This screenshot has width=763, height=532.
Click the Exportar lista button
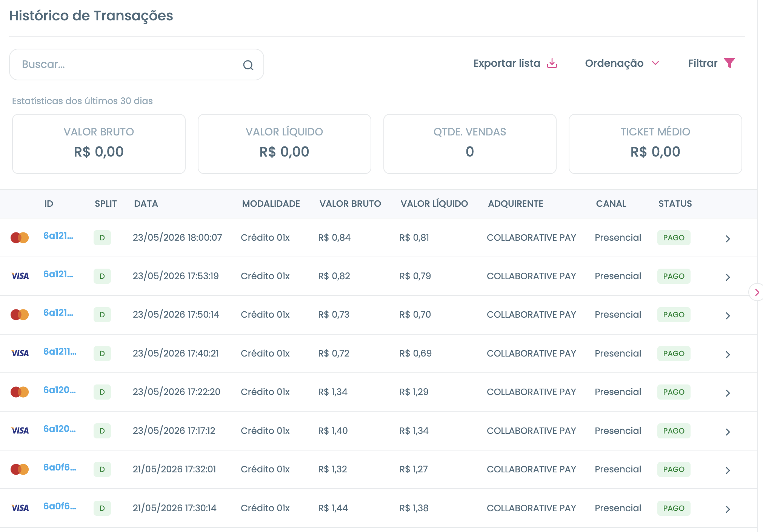[x=515, y=63]
